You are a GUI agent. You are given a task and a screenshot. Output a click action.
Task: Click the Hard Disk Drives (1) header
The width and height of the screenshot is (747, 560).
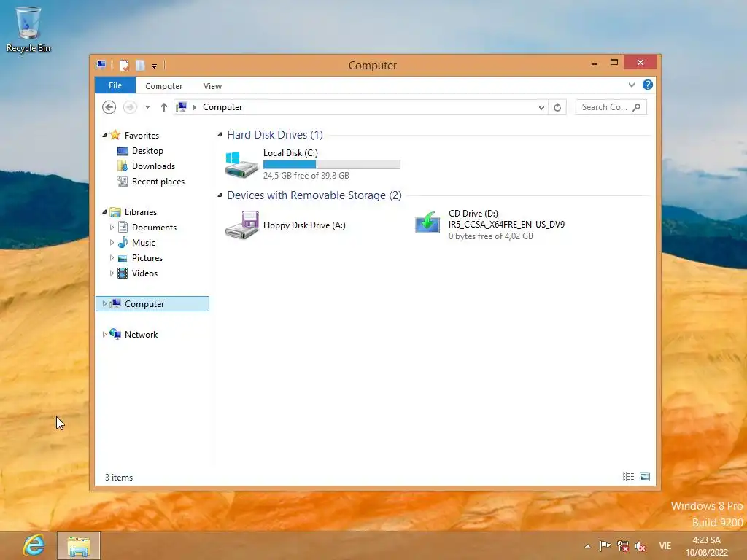click(x=275, y=135)
